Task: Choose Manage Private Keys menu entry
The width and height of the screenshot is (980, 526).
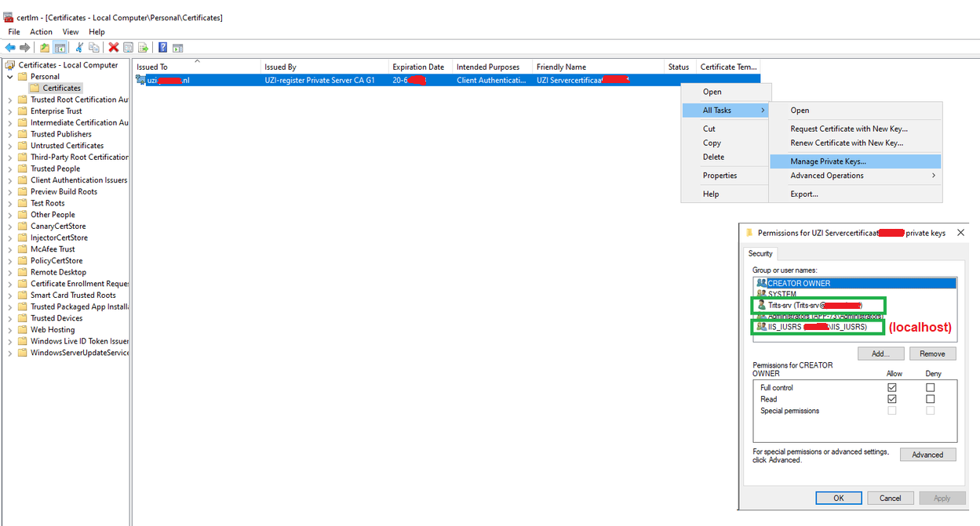Action: click(x=828, y=161)
